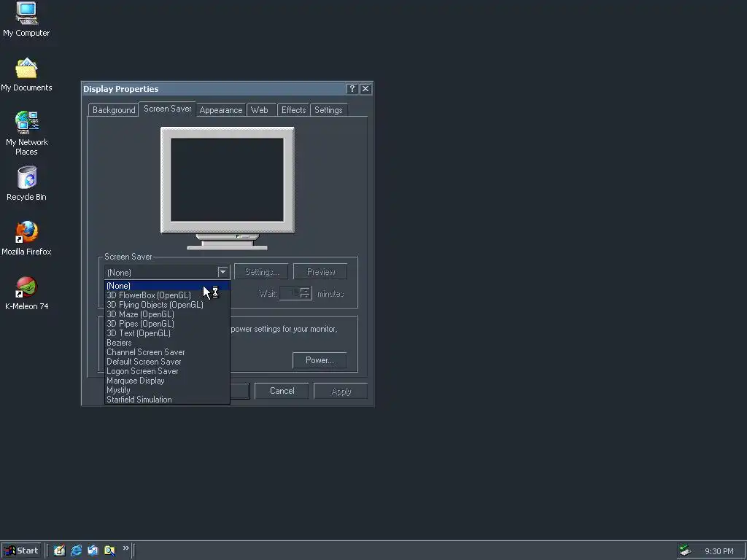This screenshot has width=747, height=560.
Task: Click the Show Desktop quick launch icon
Action: point(59,551)
